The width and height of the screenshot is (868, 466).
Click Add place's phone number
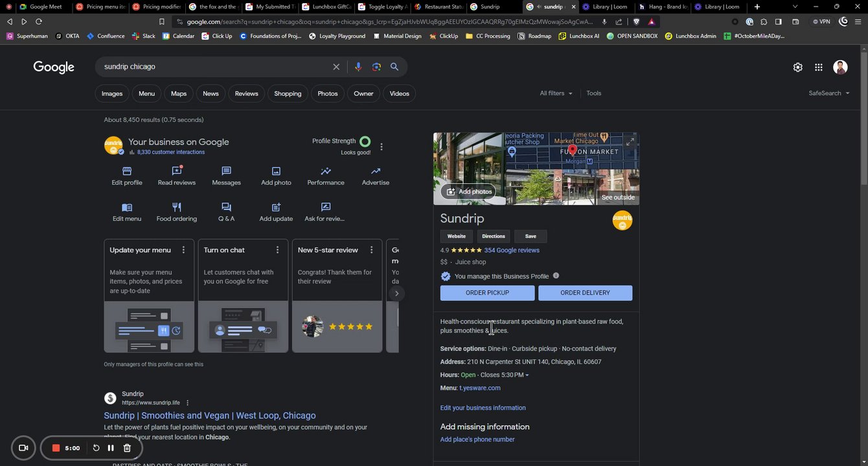tap(477, 439)
